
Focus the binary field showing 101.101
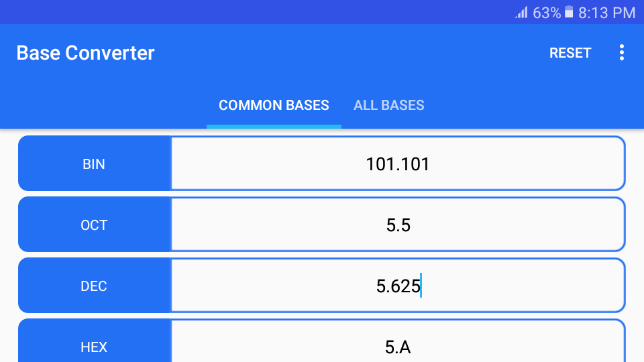tap(398, 164)
